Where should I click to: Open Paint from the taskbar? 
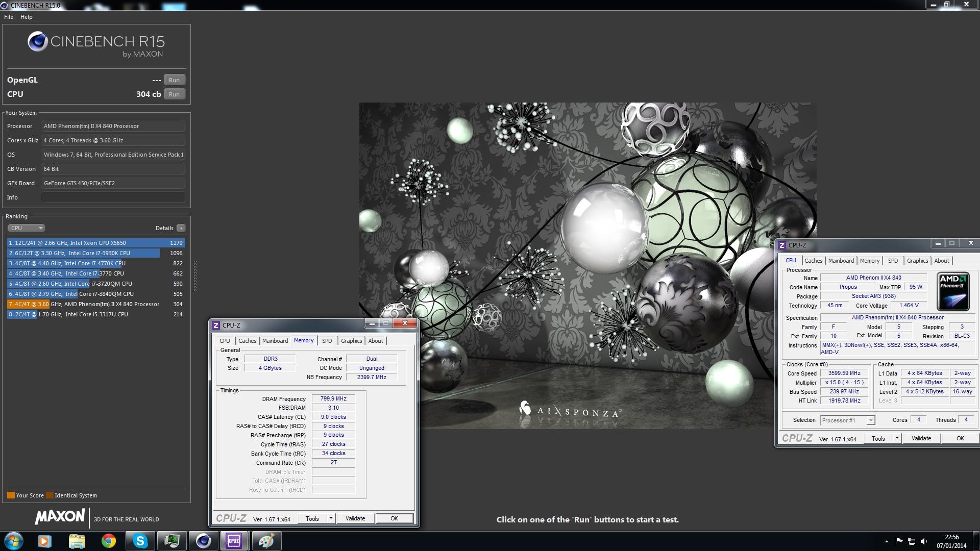(x=266, y=541)
